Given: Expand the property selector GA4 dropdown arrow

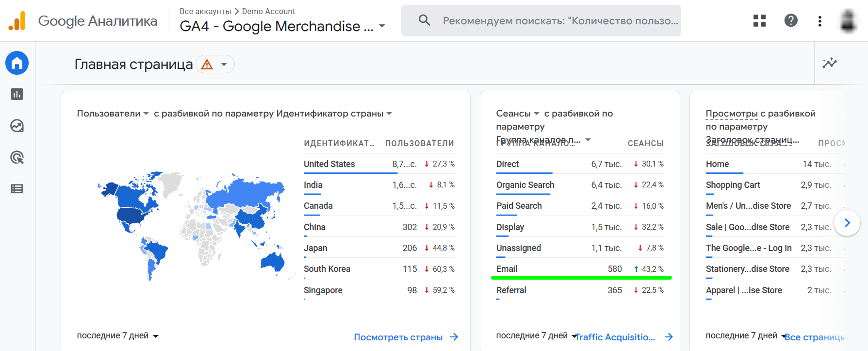Looking at the screenshot, I should [382, 26].
